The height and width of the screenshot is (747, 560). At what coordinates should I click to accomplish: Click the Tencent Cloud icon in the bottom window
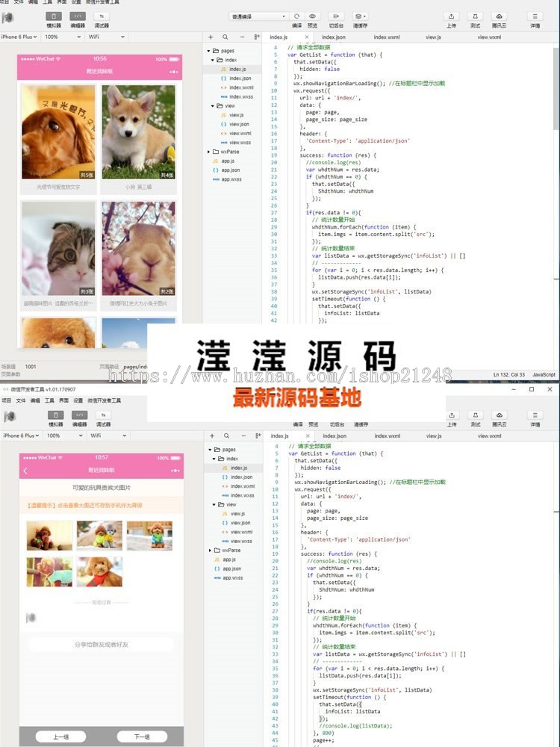[500, 415]
